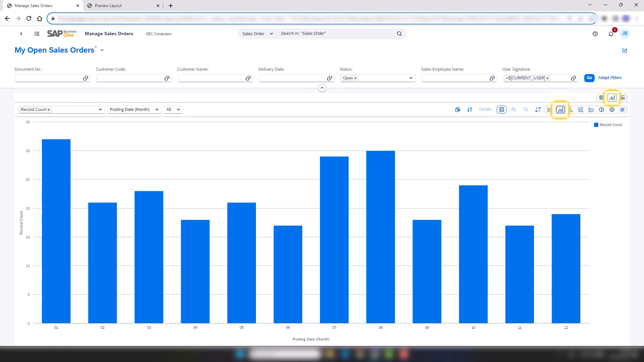The height and width of the screenshot is (362, 644).
Task: Open the Sales Order search scope dropdown
Action: point(258,34)
